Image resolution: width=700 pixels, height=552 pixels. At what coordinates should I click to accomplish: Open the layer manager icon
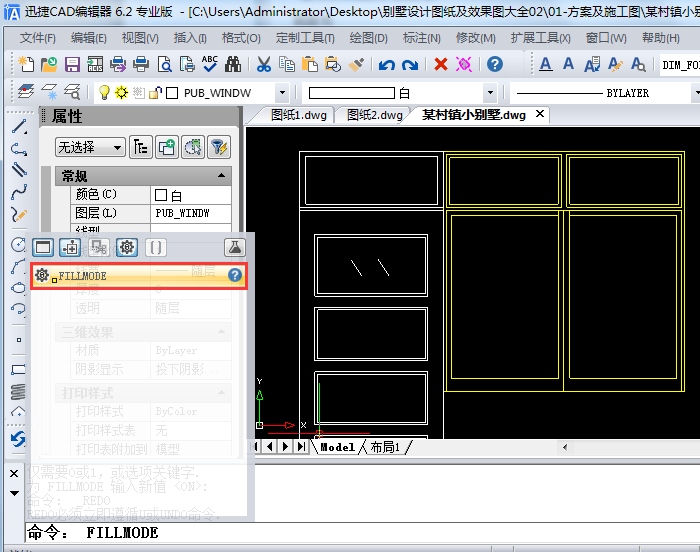26,92
